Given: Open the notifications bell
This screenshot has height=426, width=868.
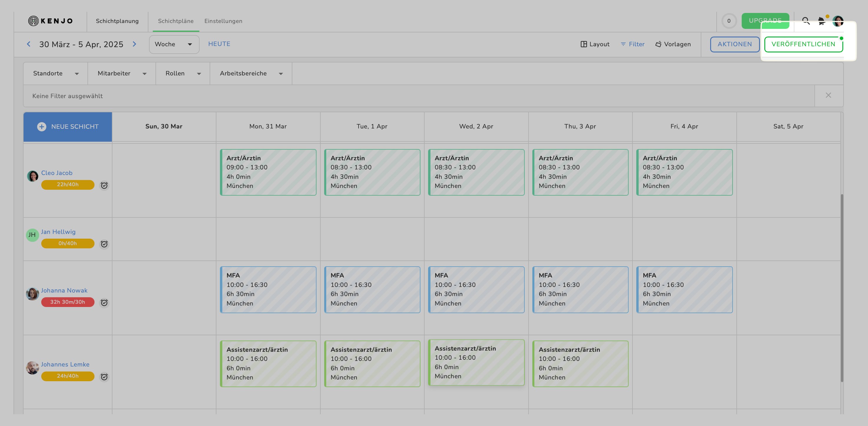Looking at the screenshot, I should [x=821, y=21].
